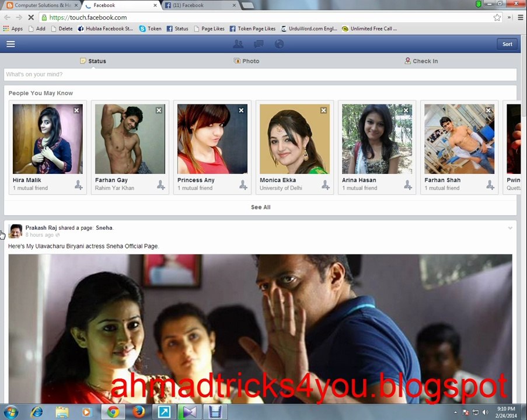Image resolution: width=527 pixels, height=420 pixels.
Task: Open Unlimited Free Call bookmark
Action: pyautogui.click(x=369, y=29)
